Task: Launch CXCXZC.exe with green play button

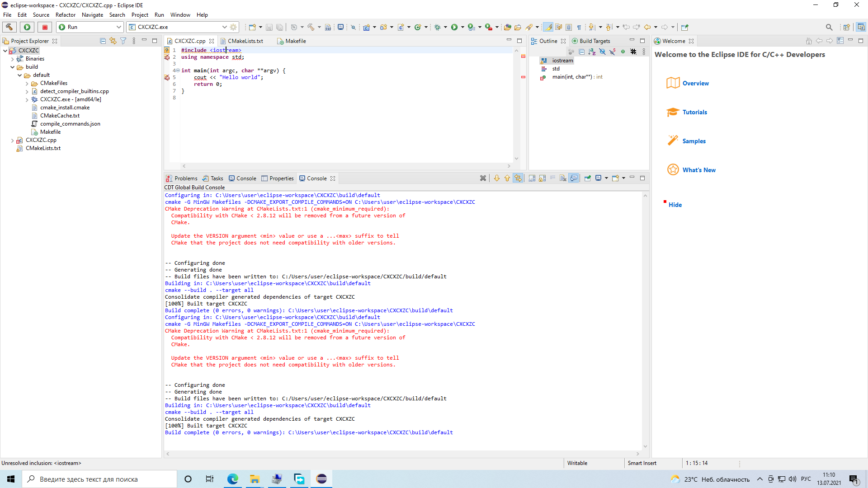Action: [x=27, y=27]
